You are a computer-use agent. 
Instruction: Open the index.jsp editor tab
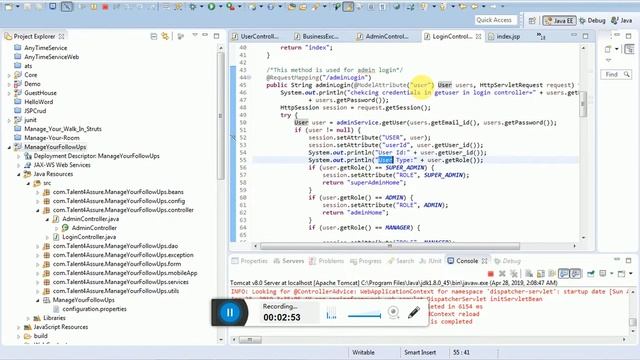504,36
